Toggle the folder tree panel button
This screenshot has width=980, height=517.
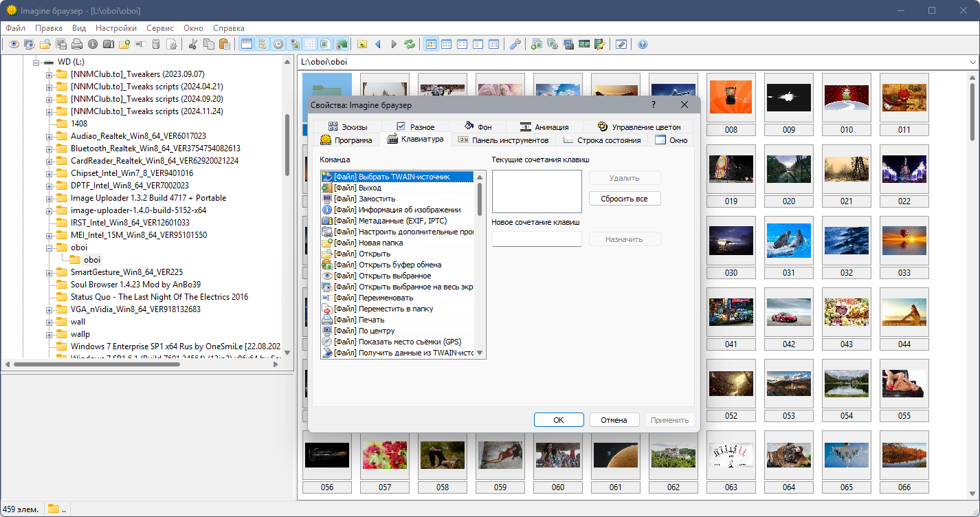(262, 45)
